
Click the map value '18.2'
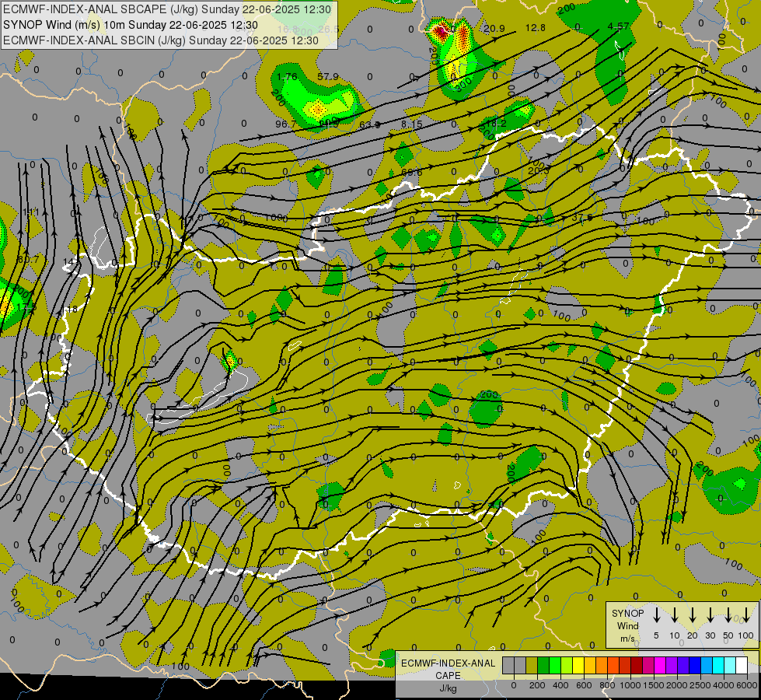495,124
